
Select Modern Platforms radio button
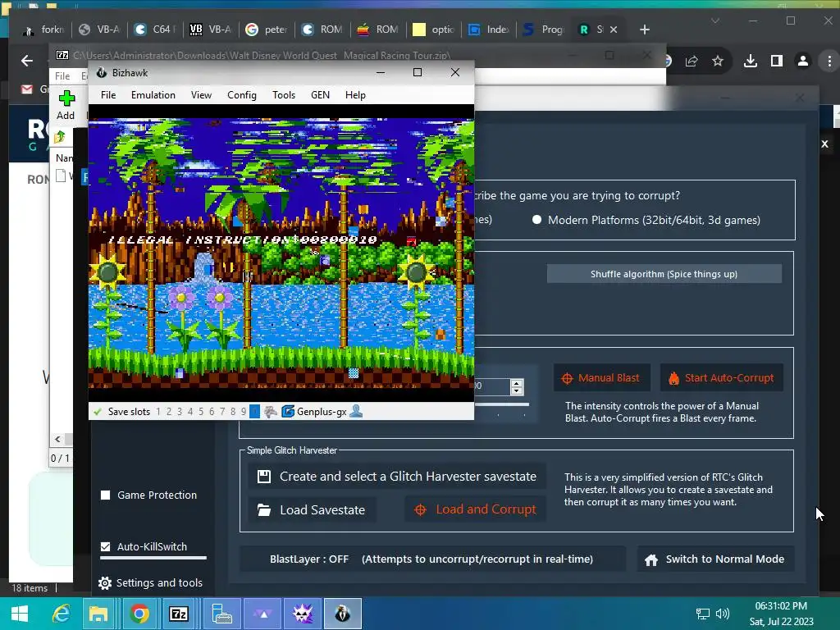(536, 220)
